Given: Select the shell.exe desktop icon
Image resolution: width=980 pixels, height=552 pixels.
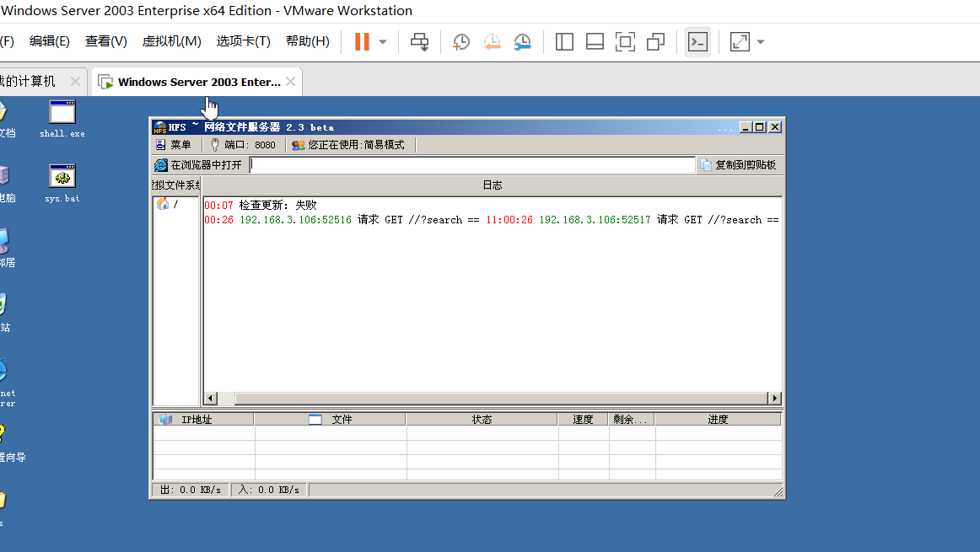Looking at the screenshot, I should coord(62,120).
